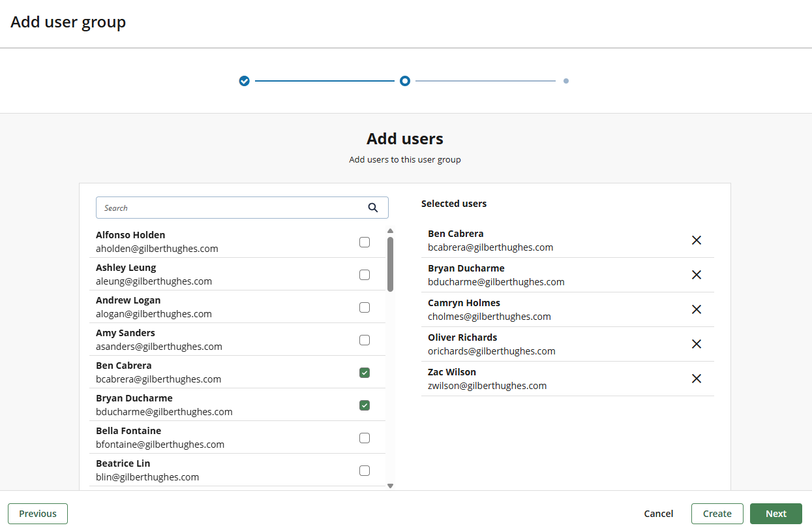Uncheck the Ben Cabrera checkbox

click(x=365, y=373)
